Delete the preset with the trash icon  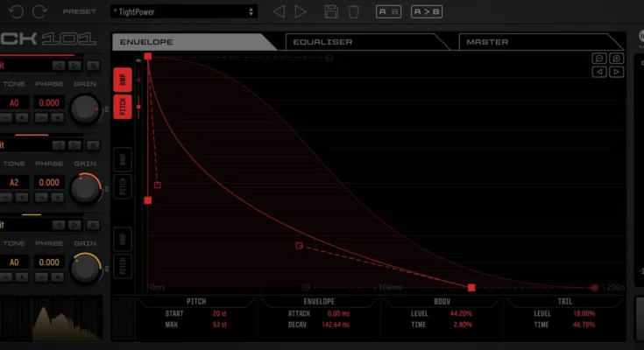[353, 11]
